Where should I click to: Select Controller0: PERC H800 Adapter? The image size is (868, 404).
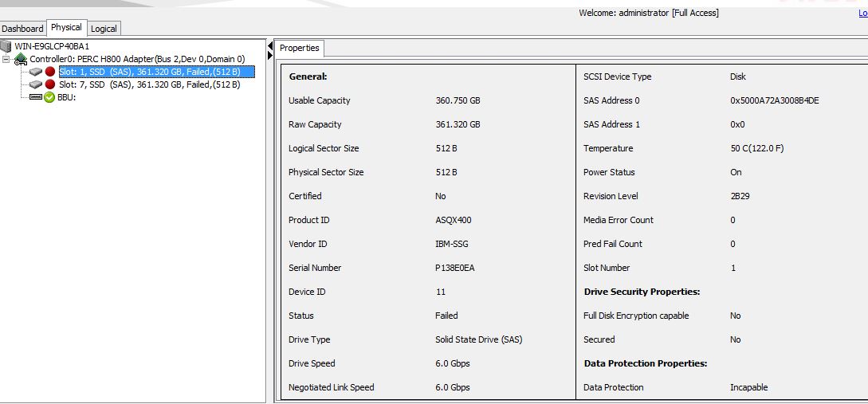(x=137, y=59)
